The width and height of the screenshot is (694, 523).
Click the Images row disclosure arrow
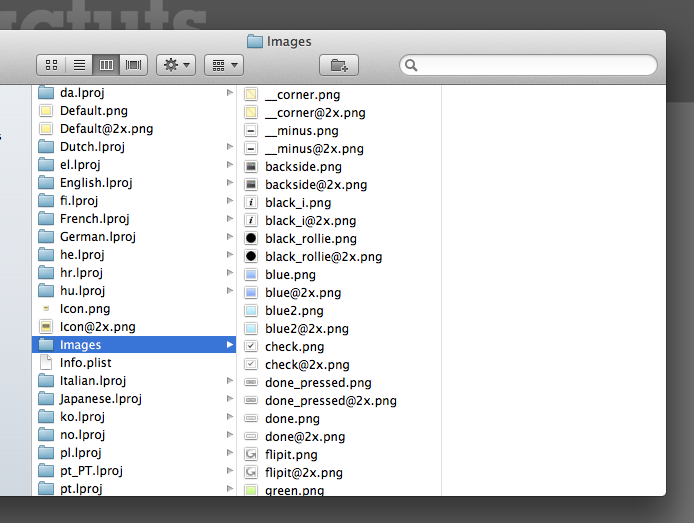(x=230, y=345)
